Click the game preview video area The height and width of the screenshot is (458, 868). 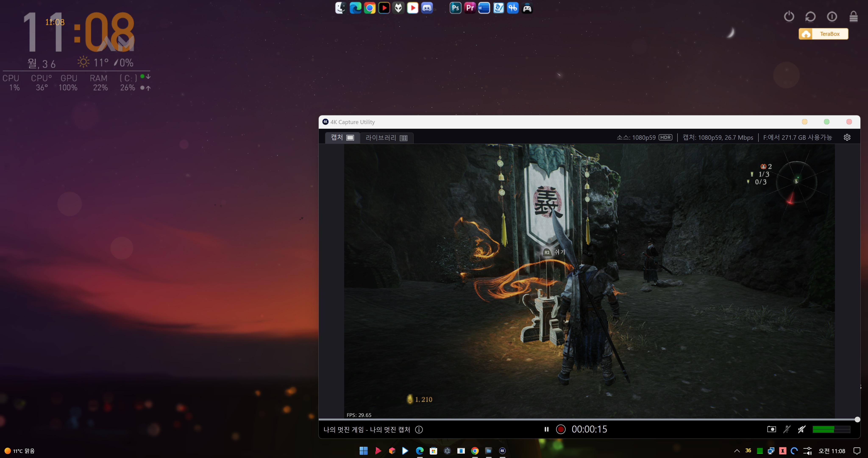coord(589,281)
